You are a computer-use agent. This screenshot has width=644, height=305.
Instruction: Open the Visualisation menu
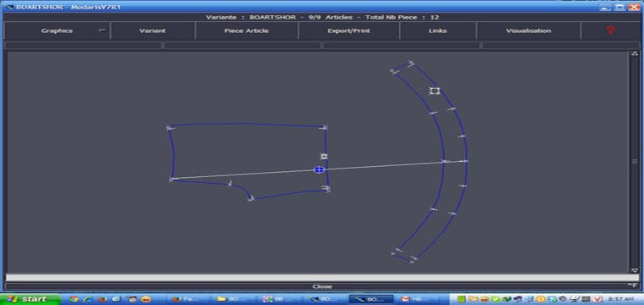point(529,30)
